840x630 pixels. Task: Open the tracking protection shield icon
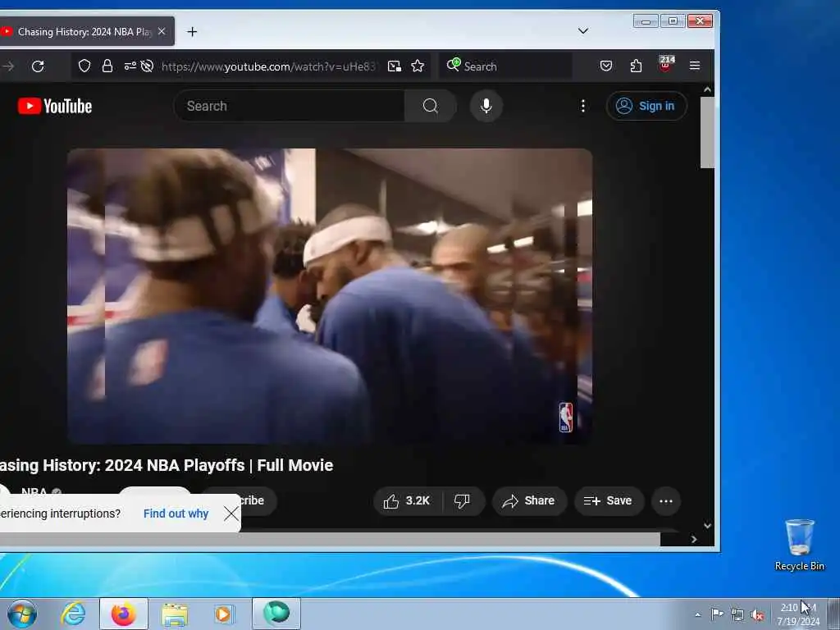click(x=84, y=66)
